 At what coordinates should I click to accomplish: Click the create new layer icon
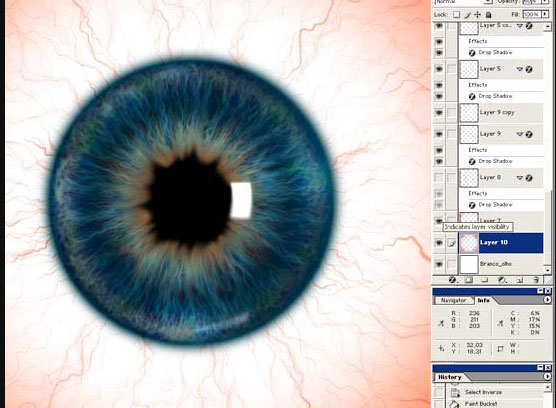[519, 280]
